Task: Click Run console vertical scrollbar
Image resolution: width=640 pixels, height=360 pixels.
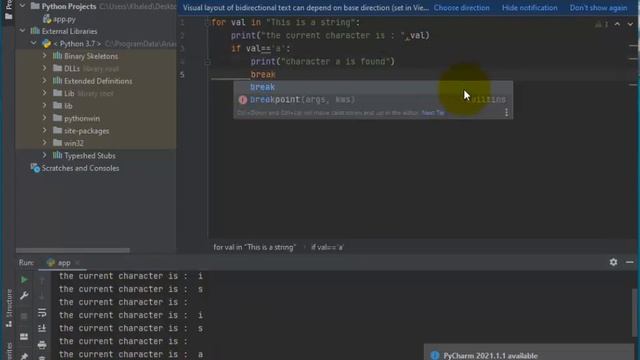Action: [x=635, y=313]
